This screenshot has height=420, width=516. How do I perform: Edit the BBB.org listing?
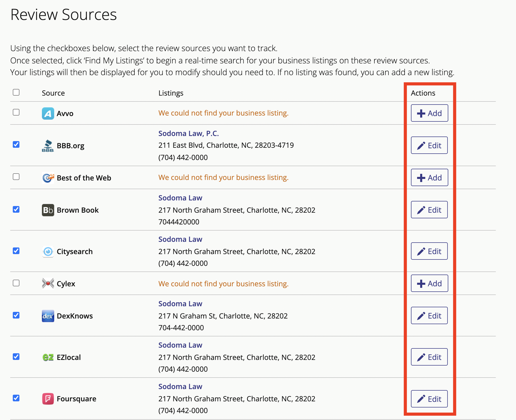[x=429, y=145]
